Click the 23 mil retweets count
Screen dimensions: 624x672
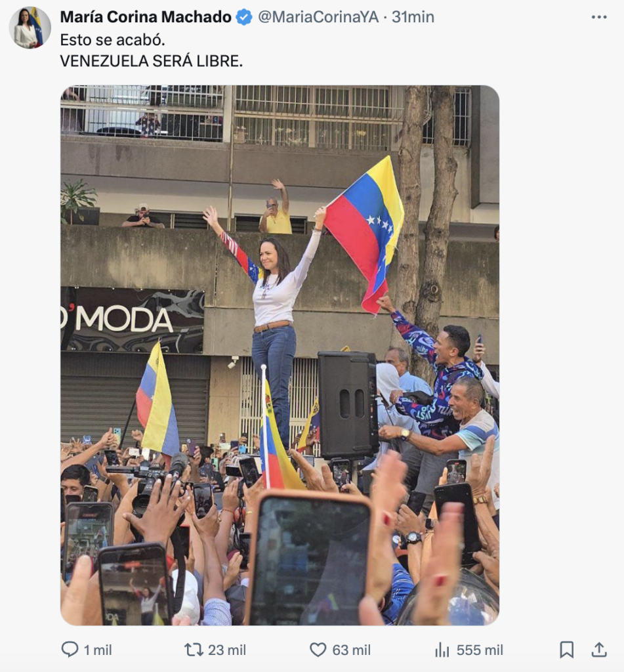pos(227,650)
